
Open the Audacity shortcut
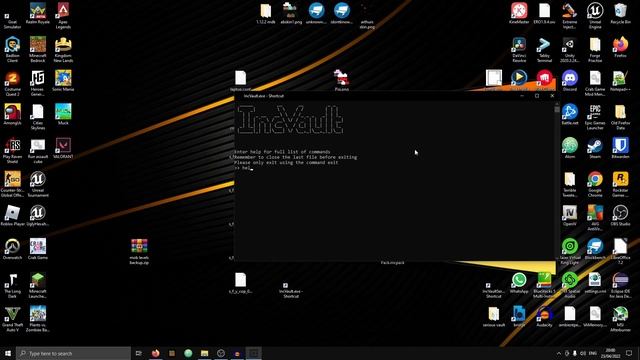click(x=544, y=316)
